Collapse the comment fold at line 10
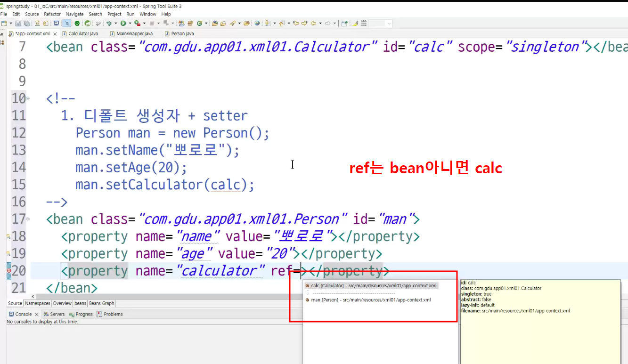Screen dimensions: 628x364 click(28, 98)
